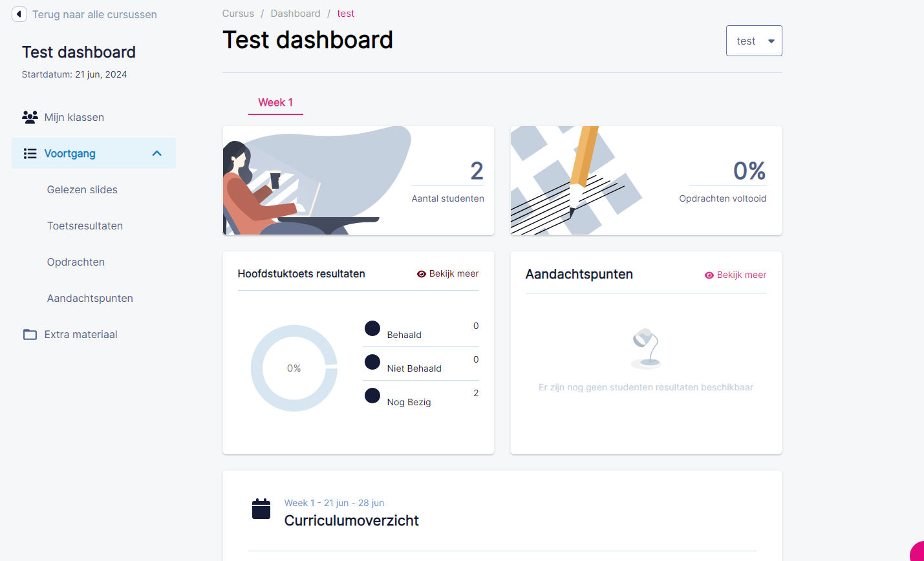Viewport: 924px width, 561px height.
Task: Click the Curriculumoverzicht heading
Action: 352,521
